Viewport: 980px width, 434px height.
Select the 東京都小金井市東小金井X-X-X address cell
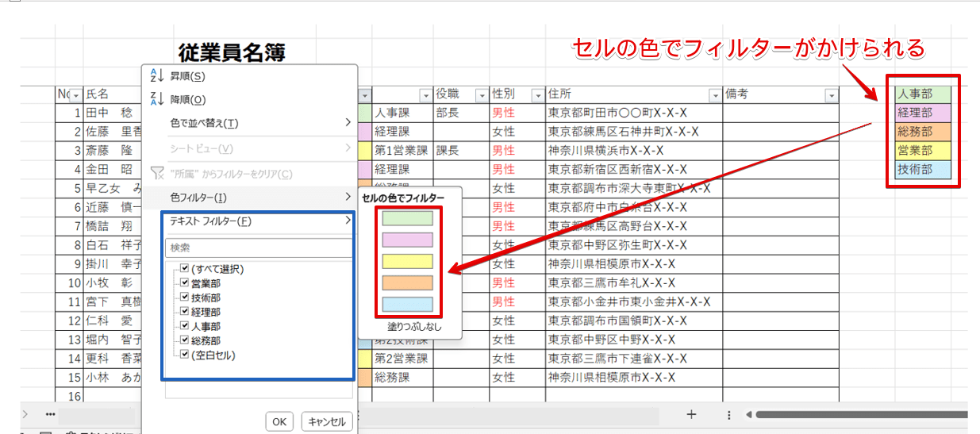coord(634,301)
